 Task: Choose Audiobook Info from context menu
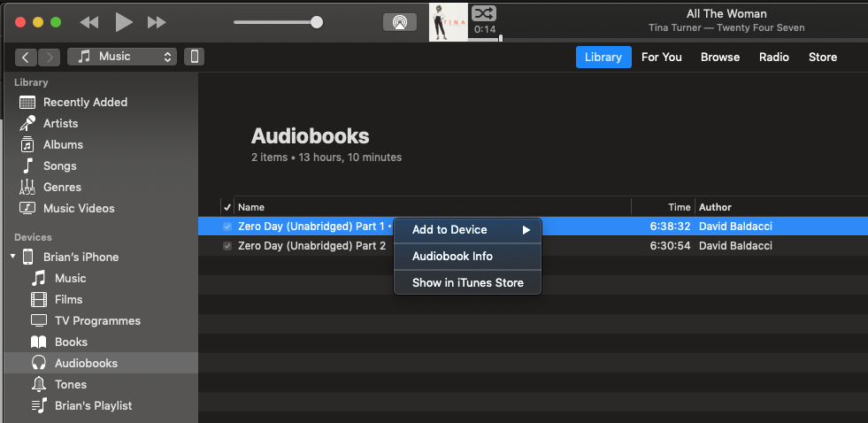click(x=452, y=256)
